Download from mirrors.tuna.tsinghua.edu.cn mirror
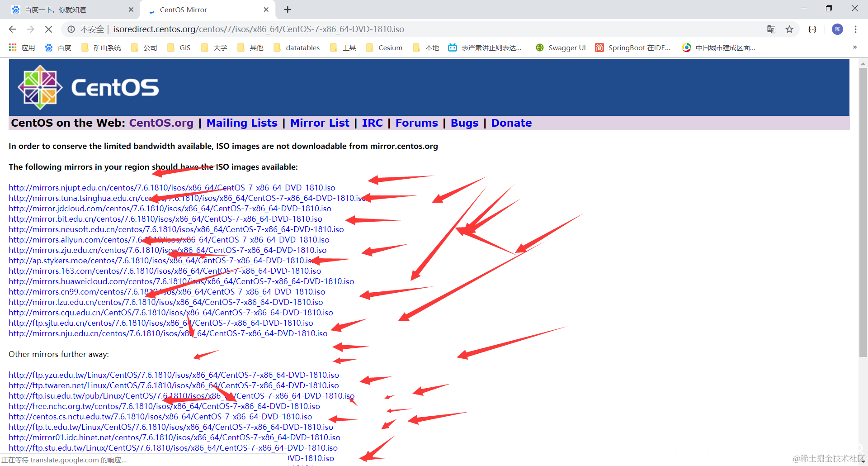Viewport: 868px width, 466px height. tap(187, 198)
